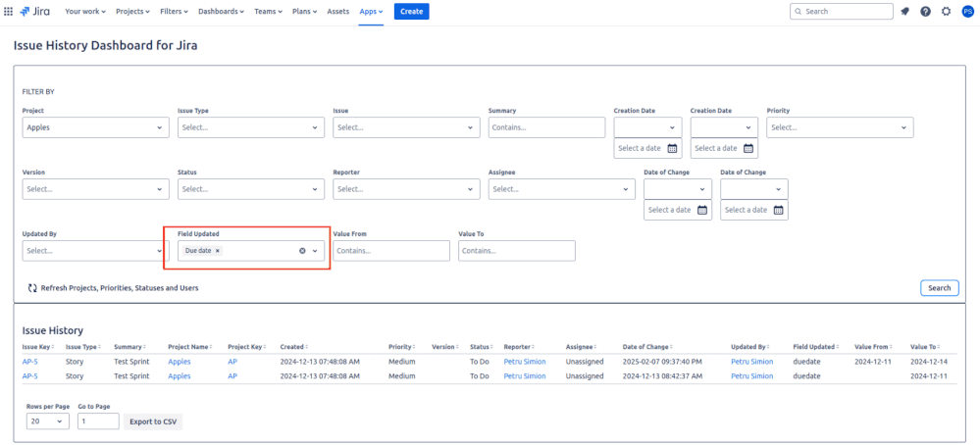The height and width of the screenshot is (445, 980).
Task: Select the 2025-02-07 09:37:40 PM cell
Action: click(662, 362)
